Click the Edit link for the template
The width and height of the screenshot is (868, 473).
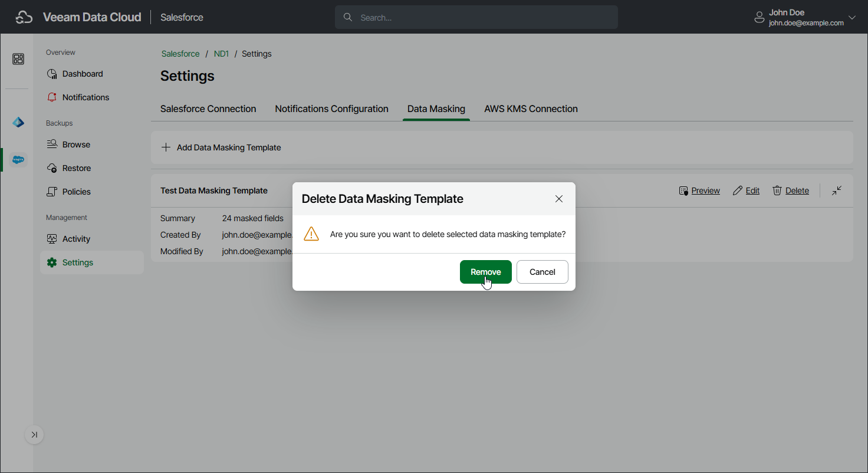point(752,190)
